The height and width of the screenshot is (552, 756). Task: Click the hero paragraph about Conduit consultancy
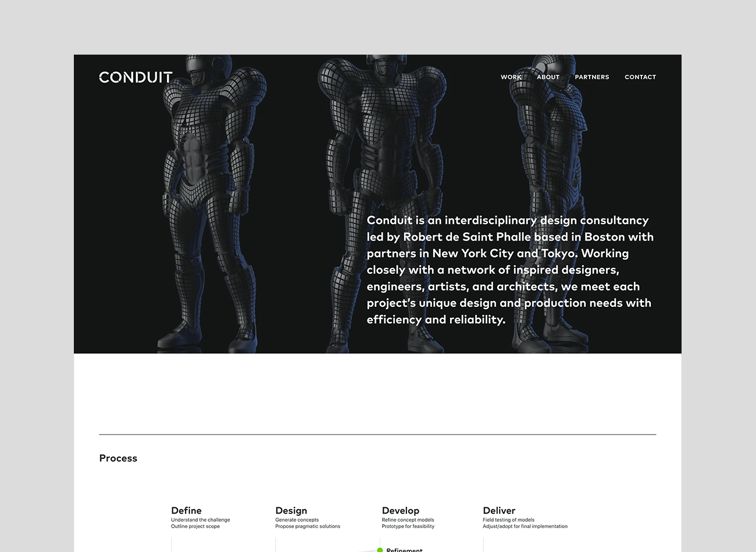(x=509, y=270)
